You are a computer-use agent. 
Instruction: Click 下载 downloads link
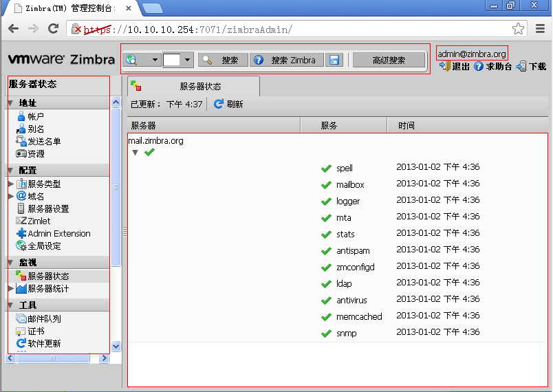tap(531, 66)
